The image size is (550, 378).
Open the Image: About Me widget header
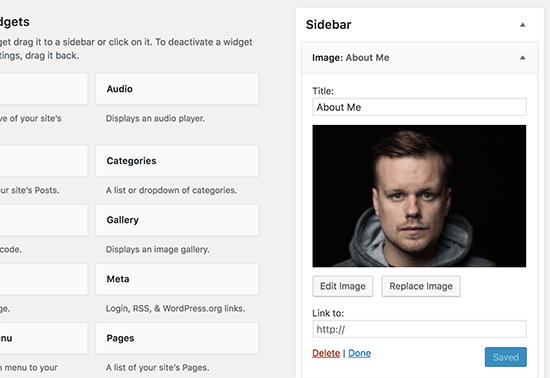419,58
